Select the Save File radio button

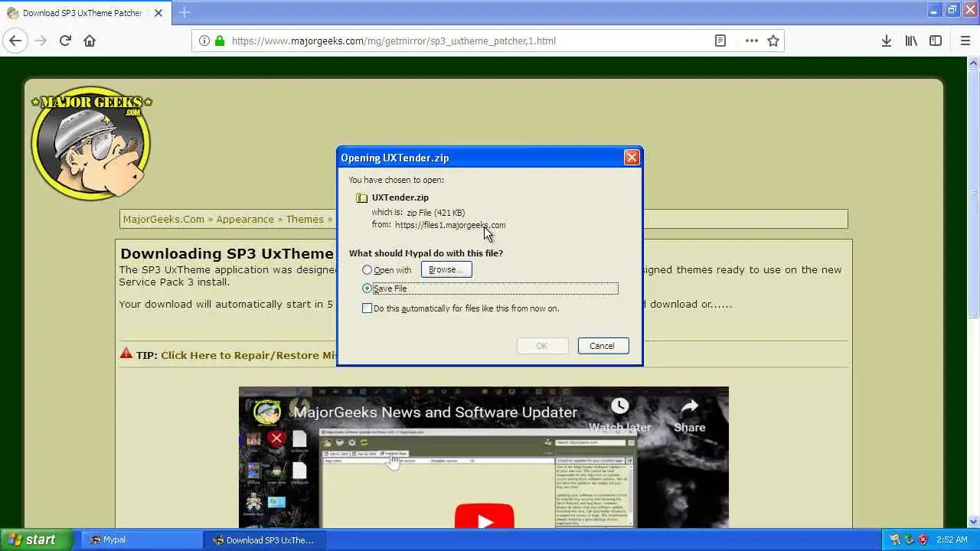tap(367, 289)
